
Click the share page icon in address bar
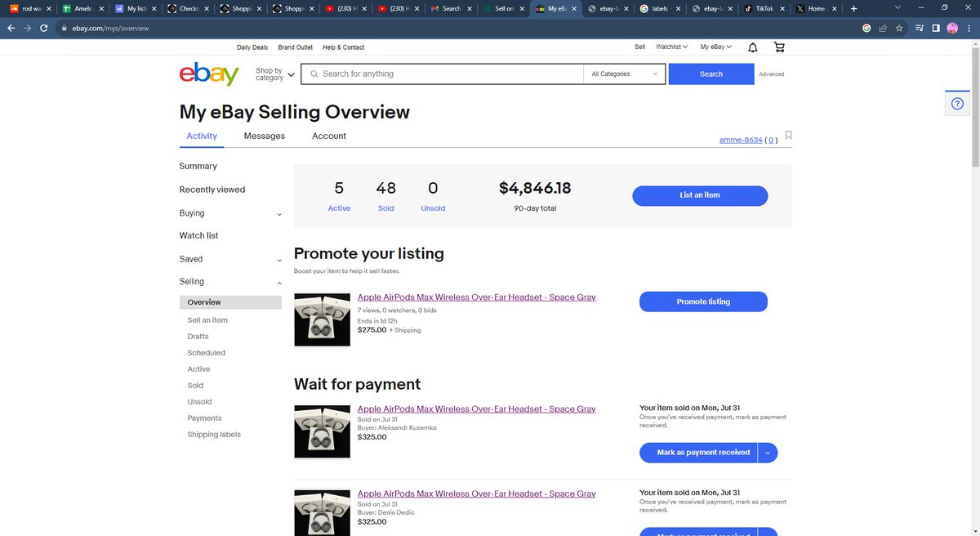(883, 28)
